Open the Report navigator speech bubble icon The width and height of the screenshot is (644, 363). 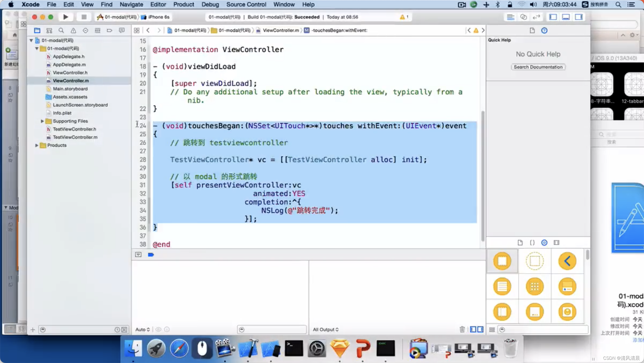122,30
